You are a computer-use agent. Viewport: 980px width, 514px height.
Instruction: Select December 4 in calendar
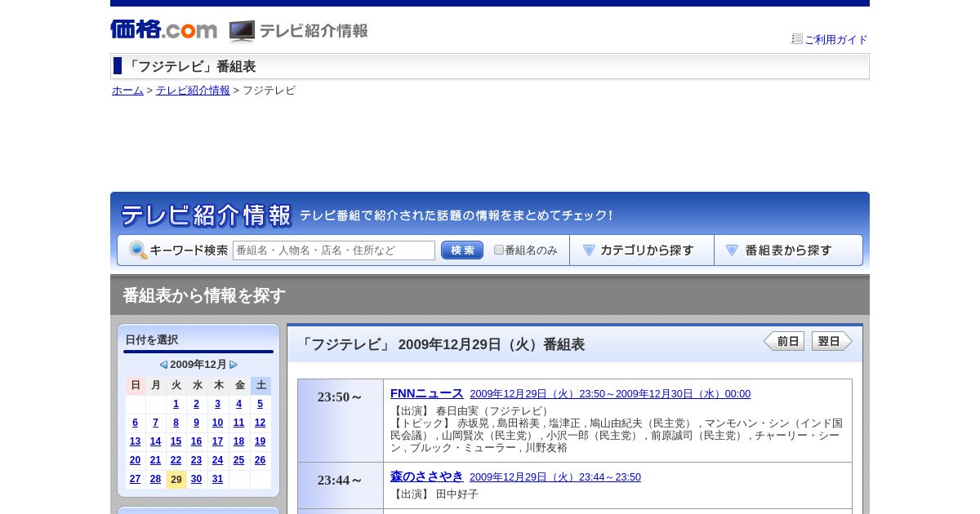(x=238, y=404)
